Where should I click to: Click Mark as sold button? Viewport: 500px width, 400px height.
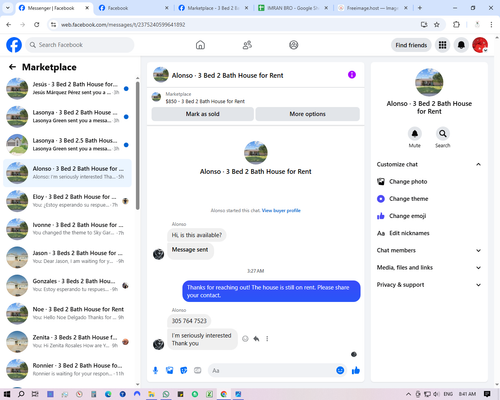(x=202, y=114)
